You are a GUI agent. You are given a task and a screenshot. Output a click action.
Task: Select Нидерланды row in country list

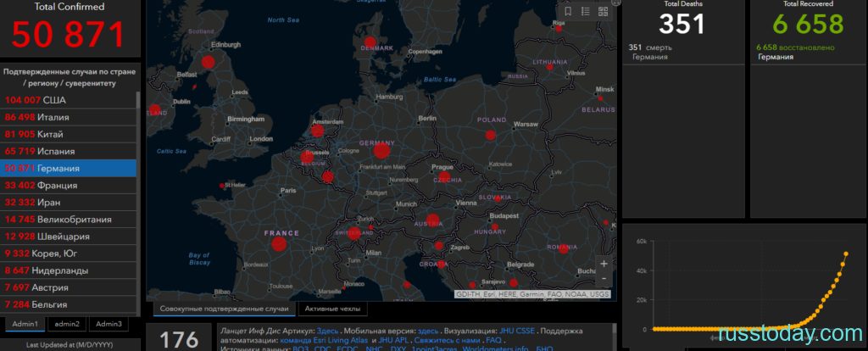tap(68, 270)
